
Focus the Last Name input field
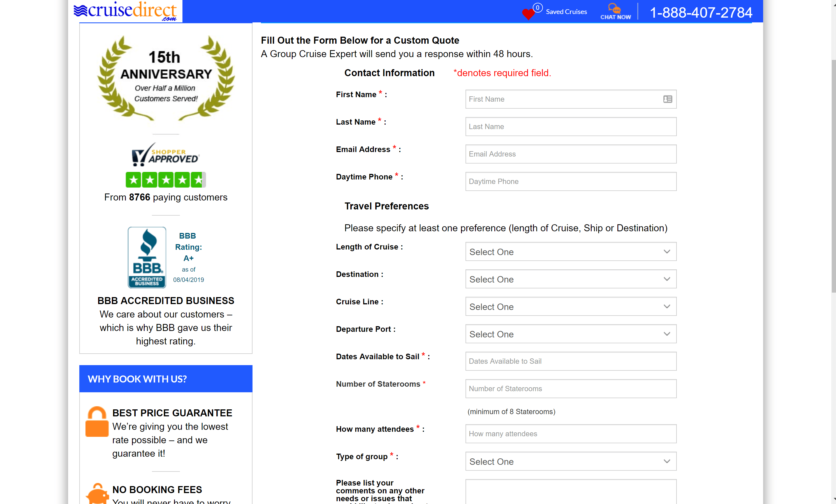pyautogui.click(x=571, y=127)
